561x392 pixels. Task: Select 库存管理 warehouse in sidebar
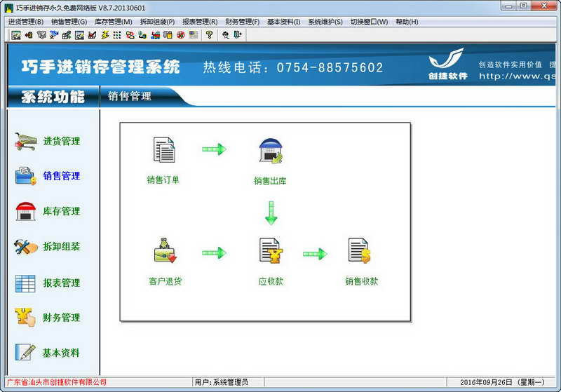coord(26,211)
